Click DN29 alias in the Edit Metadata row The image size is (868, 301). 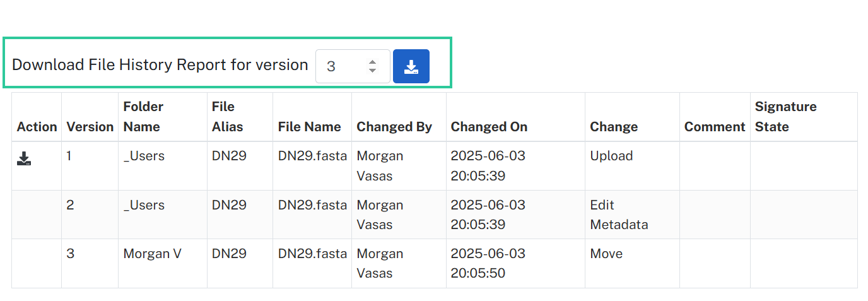229,205
